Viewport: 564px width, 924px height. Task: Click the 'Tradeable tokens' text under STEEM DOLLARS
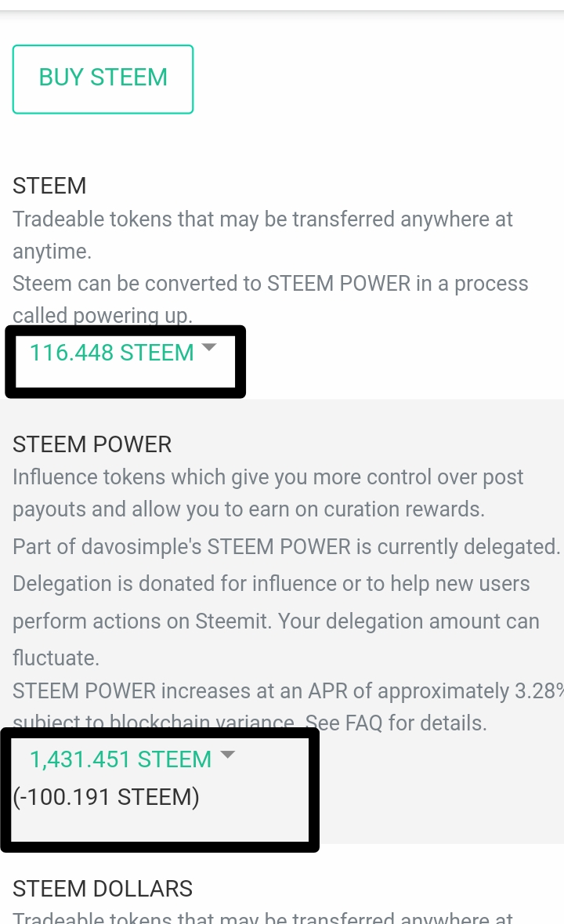pos(262,917)
